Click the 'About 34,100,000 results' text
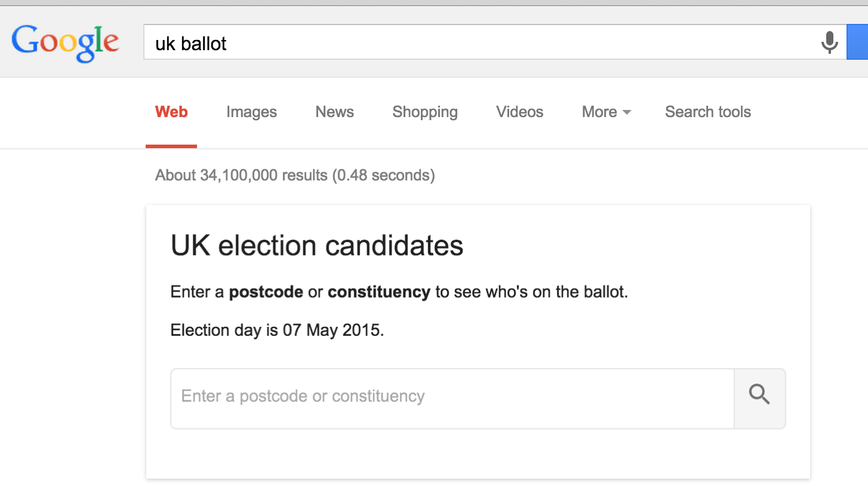This screenshot has height=490, width=868. [295, 176]
